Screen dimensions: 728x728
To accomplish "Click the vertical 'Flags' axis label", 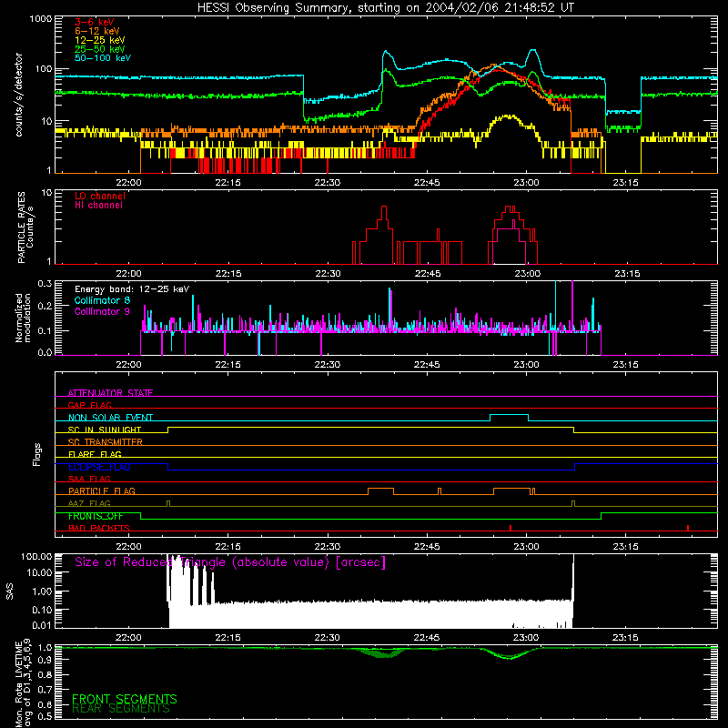I will tap(37, 454).
